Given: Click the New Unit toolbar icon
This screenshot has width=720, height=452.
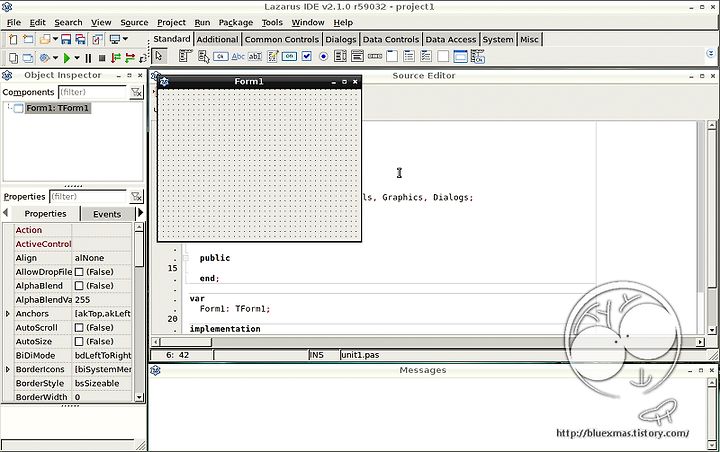Looking at the screenshot, I should (13, 40).
